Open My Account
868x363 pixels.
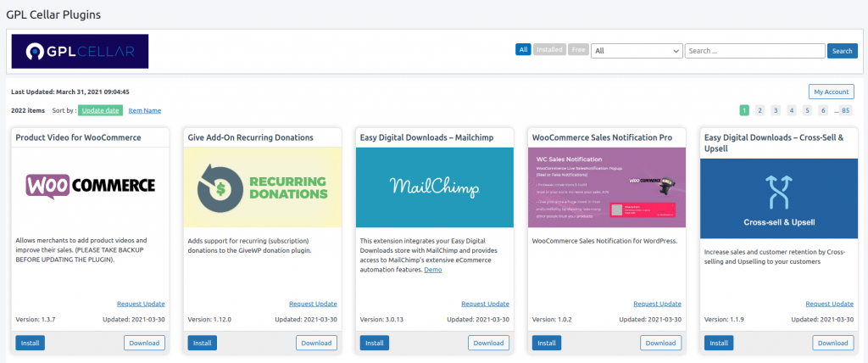point(831,92)
